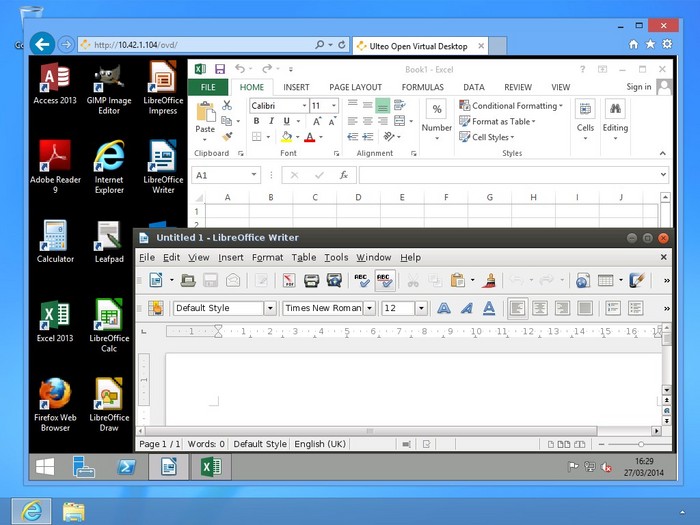Click the Print icon in Writer toolbar
Viewport: 700px width, 525px height.
click(x=311, y=281)
